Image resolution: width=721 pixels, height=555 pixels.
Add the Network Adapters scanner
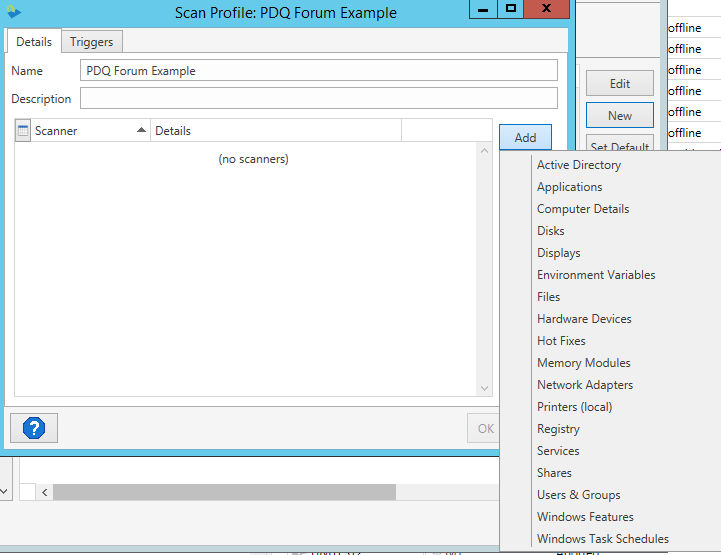(584, 385)
